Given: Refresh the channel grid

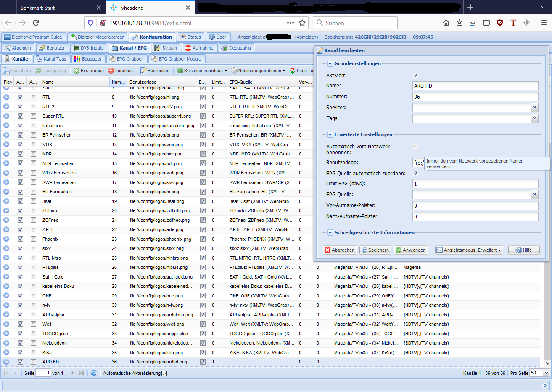Looking at the screenshot, I should coord(94,373).
